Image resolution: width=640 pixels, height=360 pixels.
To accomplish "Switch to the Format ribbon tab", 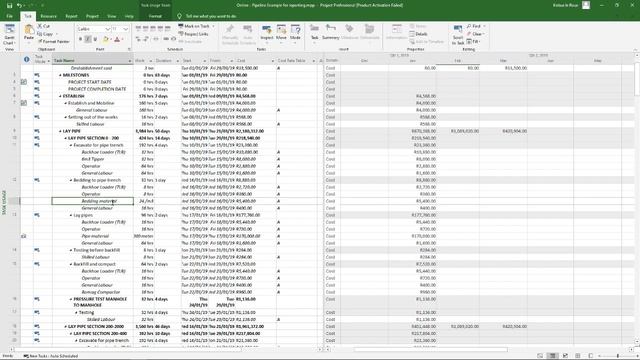I will click(155, 16).
